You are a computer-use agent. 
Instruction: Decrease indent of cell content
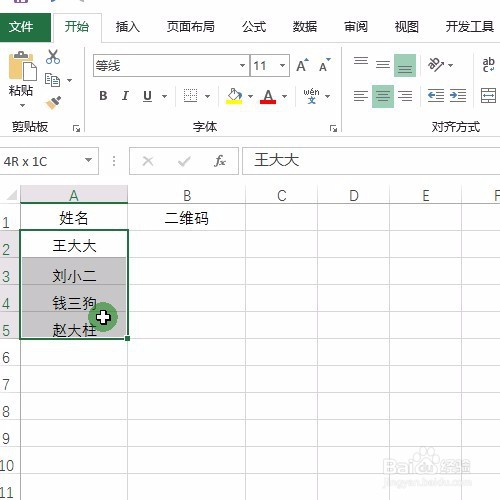(x=436, y=96)
